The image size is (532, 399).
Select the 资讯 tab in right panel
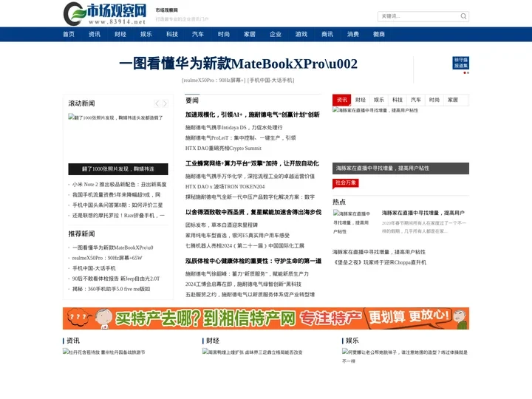341,100
